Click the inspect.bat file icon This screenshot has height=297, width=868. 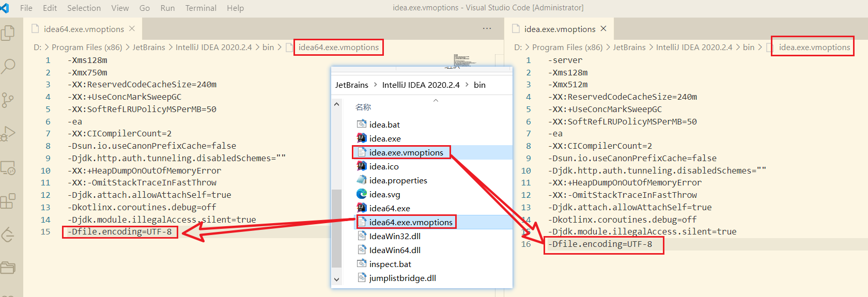tap(362, 263)
